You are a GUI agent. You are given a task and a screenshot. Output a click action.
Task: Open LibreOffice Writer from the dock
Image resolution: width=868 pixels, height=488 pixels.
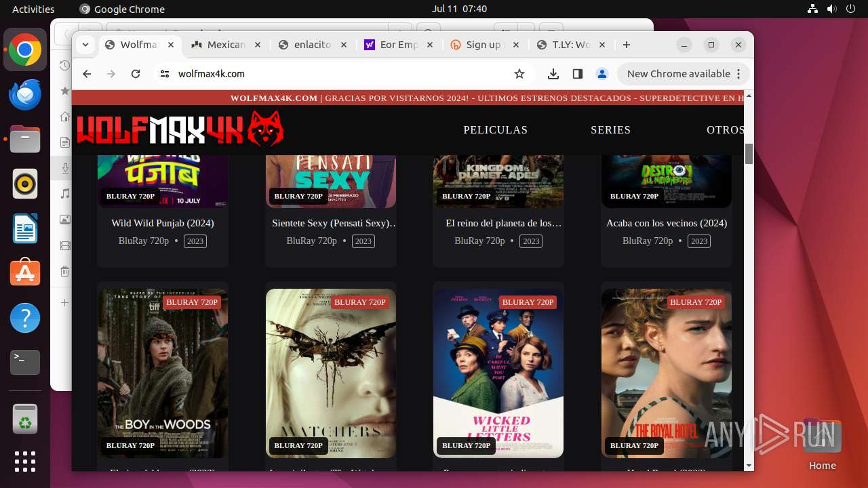tap(25, 228)
